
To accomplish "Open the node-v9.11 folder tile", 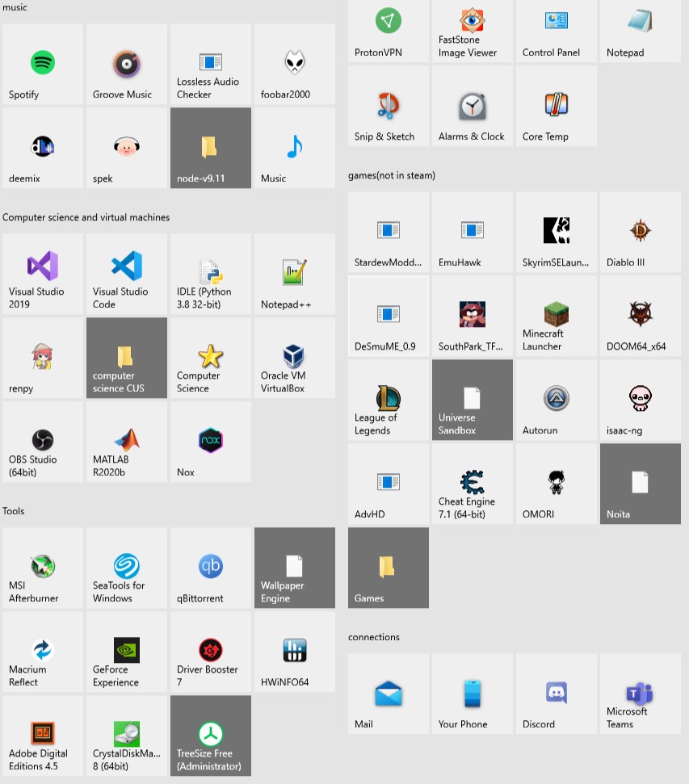I will pos(211,148).
